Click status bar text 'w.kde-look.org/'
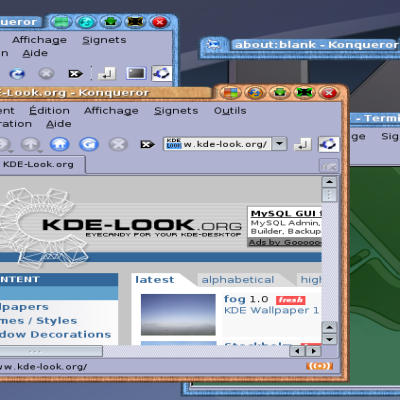Viewport: 400px width, 400px height. [44, 367]
